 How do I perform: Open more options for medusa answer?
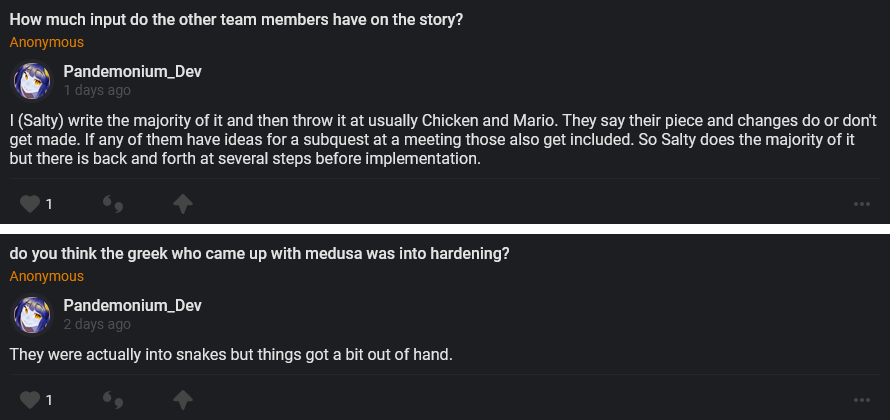[862, 400]
